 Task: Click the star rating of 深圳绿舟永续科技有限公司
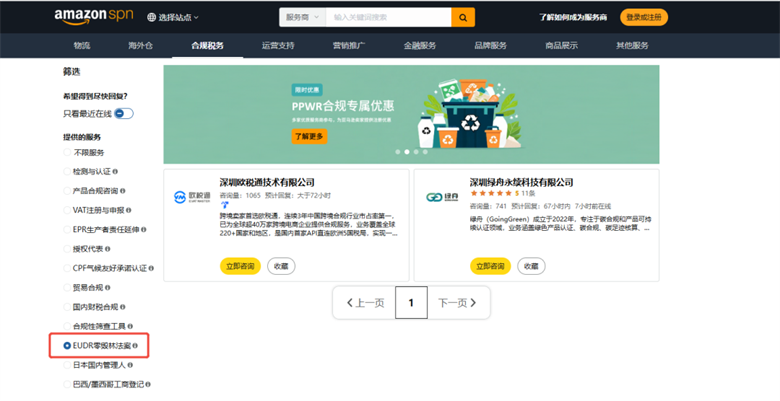491,193
